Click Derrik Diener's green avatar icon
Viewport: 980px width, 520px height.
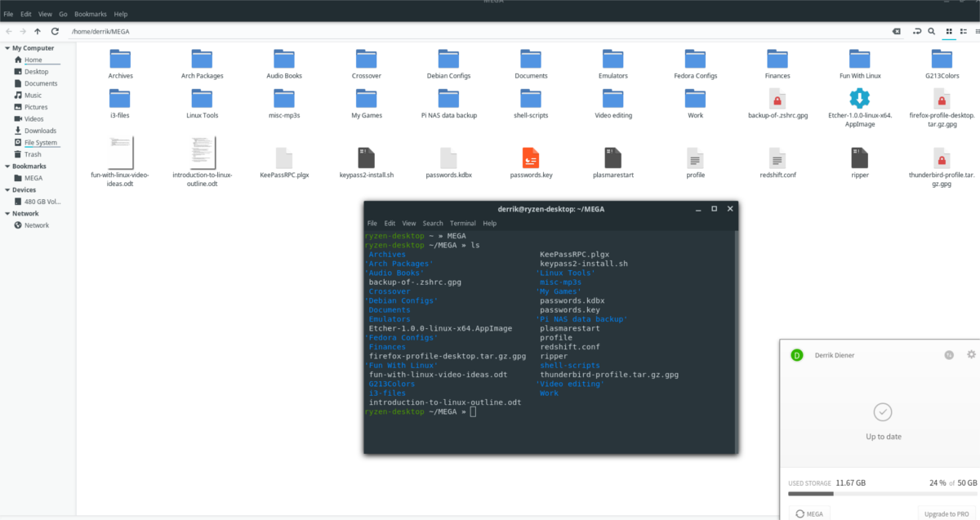click(x=796, y=354)
